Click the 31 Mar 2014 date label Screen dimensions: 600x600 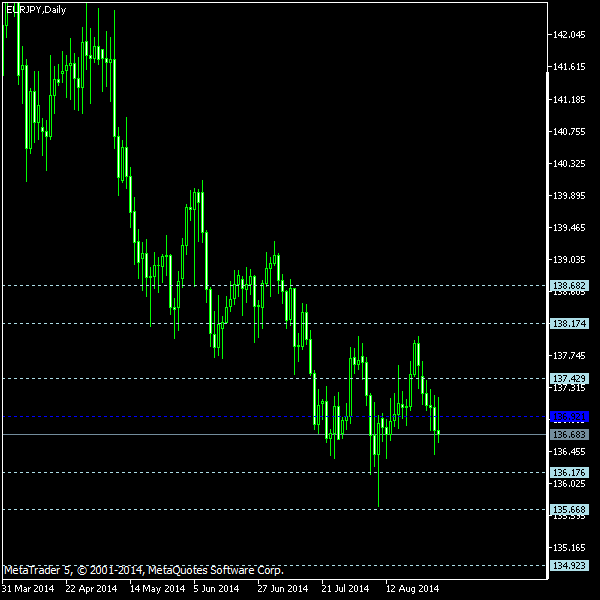[x=28, y=589]
